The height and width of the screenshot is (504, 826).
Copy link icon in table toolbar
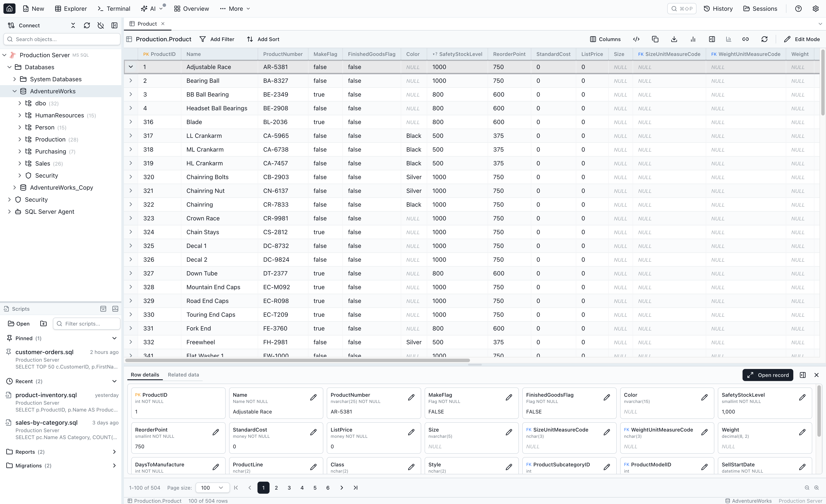(745, 39)
